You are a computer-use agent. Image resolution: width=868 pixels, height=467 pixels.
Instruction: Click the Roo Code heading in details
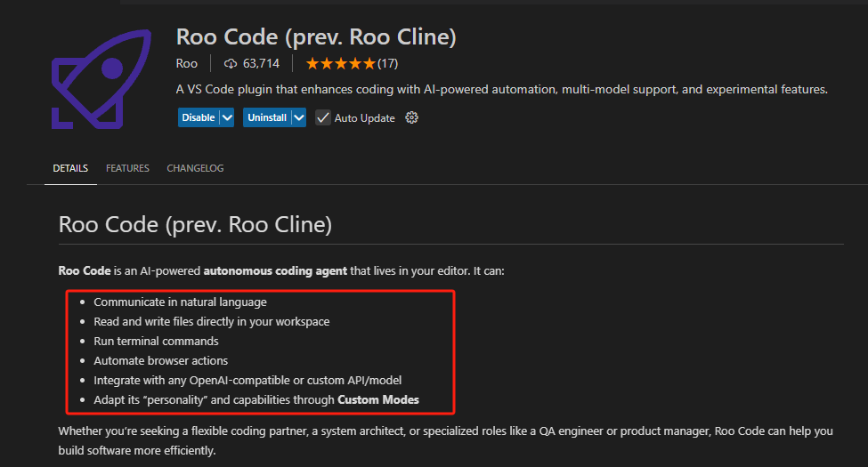195,225
